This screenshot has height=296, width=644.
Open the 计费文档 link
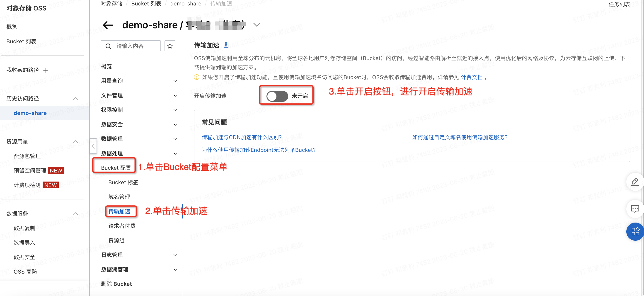click(472, 77)
